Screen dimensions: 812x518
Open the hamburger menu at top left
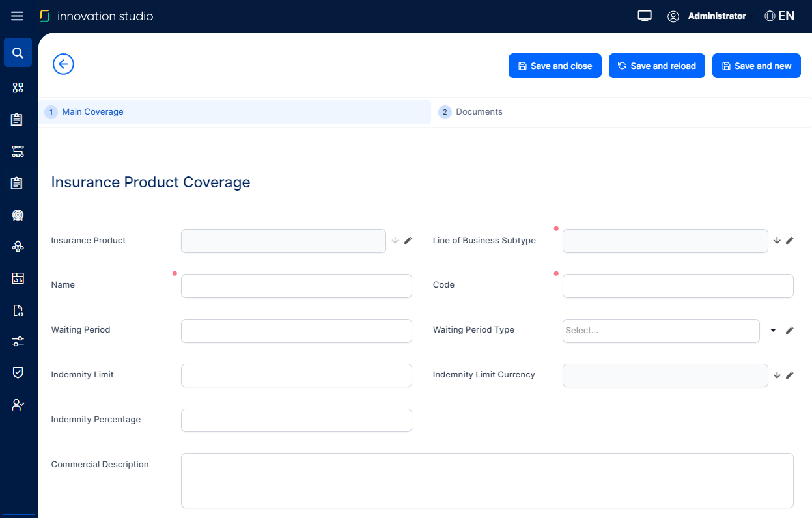pyautogui.click(x=18, y=16)
